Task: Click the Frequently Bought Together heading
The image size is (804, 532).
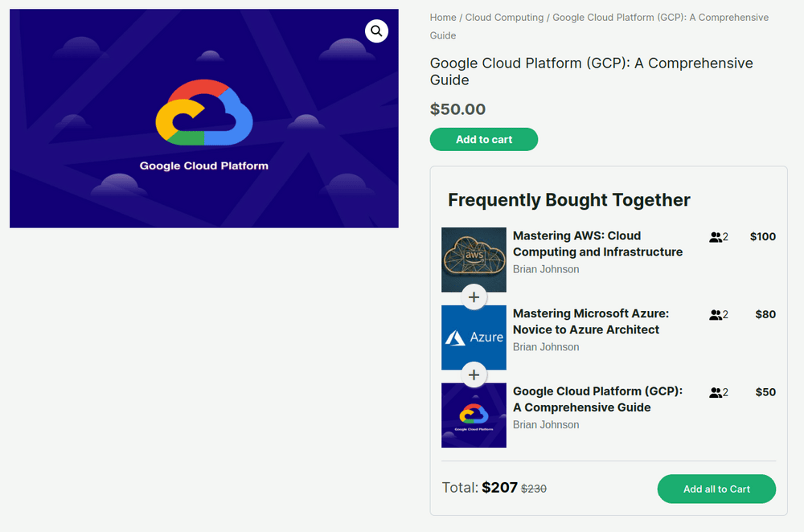Action: pyautogui.click(x=569, y=200)
